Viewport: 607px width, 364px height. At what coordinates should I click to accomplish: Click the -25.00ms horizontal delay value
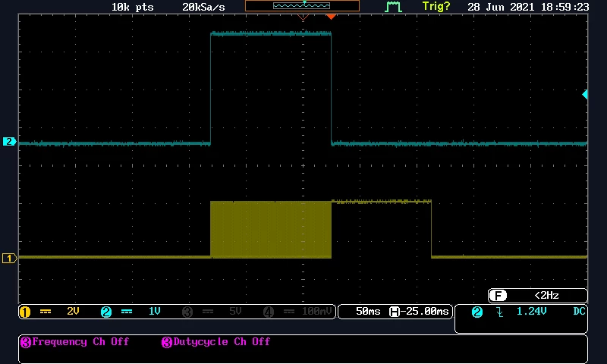(x=425, y=312)
